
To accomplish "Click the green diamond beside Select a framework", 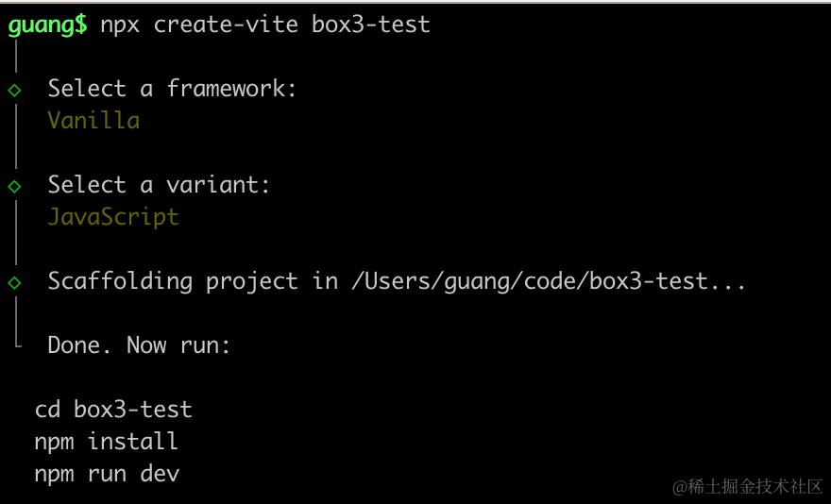I will tap(14, 90).
